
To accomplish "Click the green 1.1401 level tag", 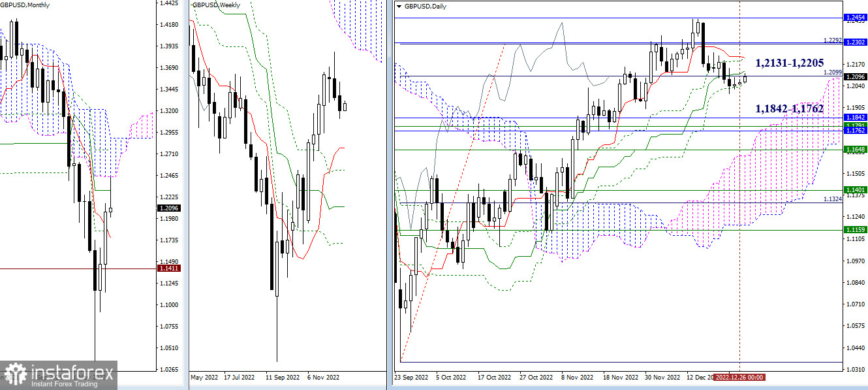I will tap(855, 190).
